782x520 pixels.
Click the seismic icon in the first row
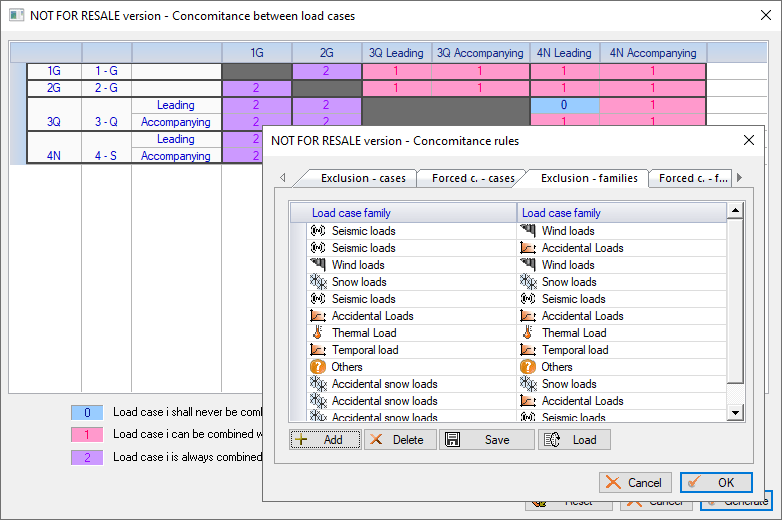(318, 231)
